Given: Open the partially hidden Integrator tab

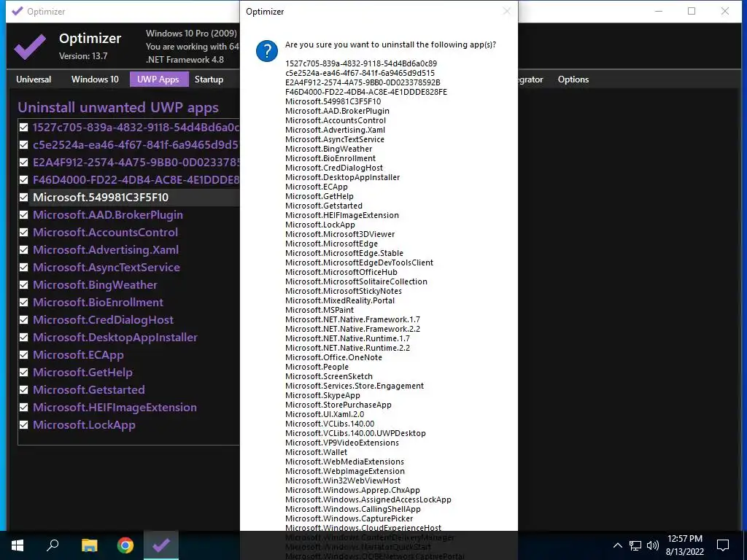Looking at the screenshot, I should (x=531, y=79).
